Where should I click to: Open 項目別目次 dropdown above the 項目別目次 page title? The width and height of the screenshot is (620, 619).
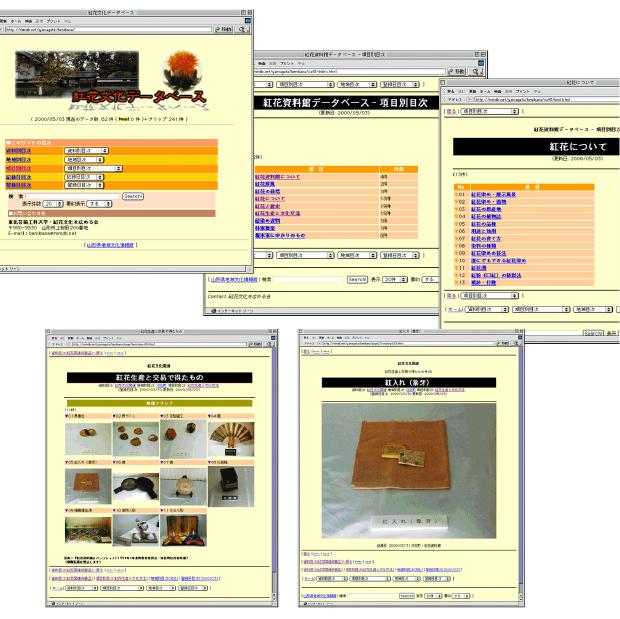point(305,84)
